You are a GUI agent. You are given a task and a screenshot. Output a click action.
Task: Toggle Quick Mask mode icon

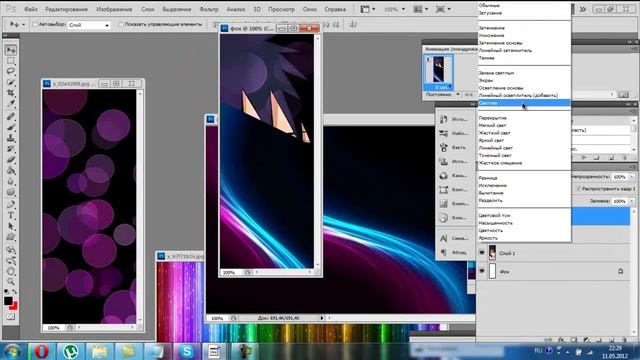[11, 317]
